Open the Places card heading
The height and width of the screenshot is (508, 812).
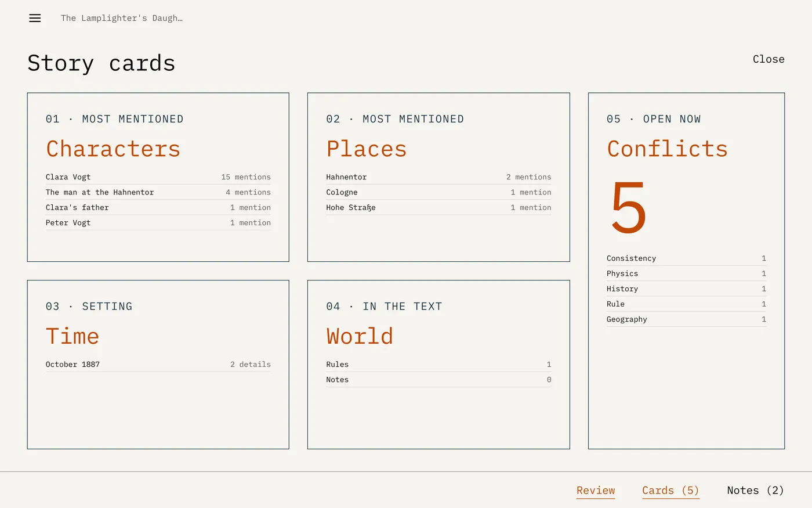(x=367, y=149)
